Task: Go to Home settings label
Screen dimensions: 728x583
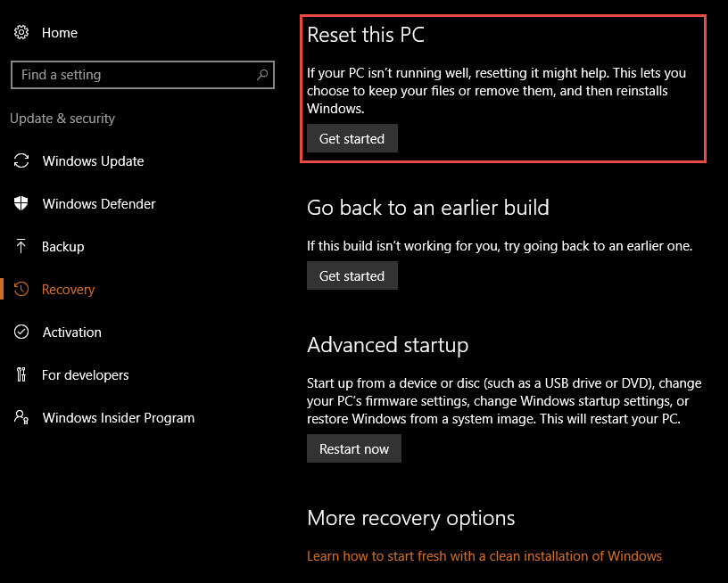Action: click(x=60, y=33)
